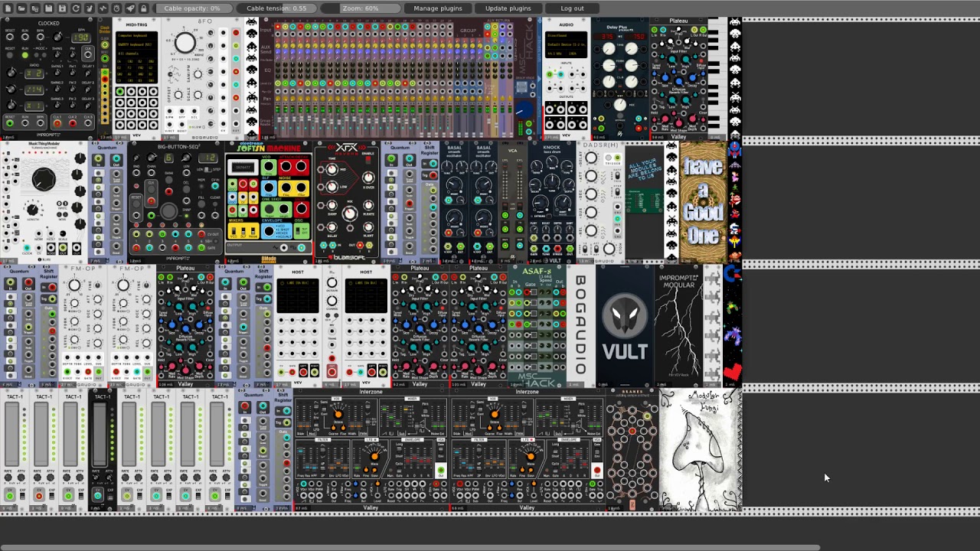Revert patch with circular arrow icon

tap(76, 8)
